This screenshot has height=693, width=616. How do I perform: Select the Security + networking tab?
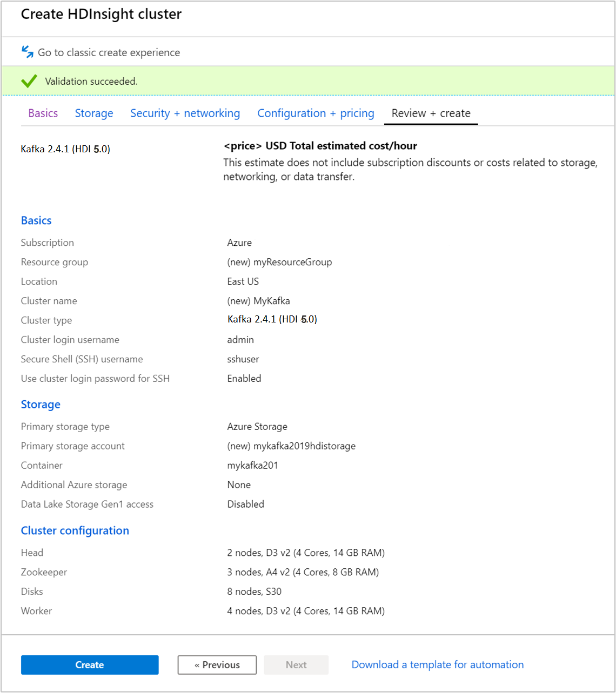click(x=185, y=113)
